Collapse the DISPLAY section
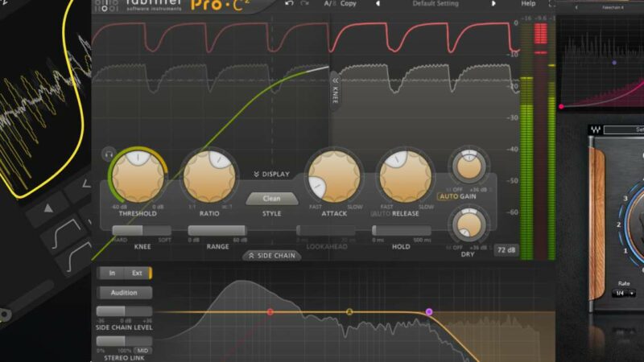This screenshot has height=362, width=644. pos(271,175)
